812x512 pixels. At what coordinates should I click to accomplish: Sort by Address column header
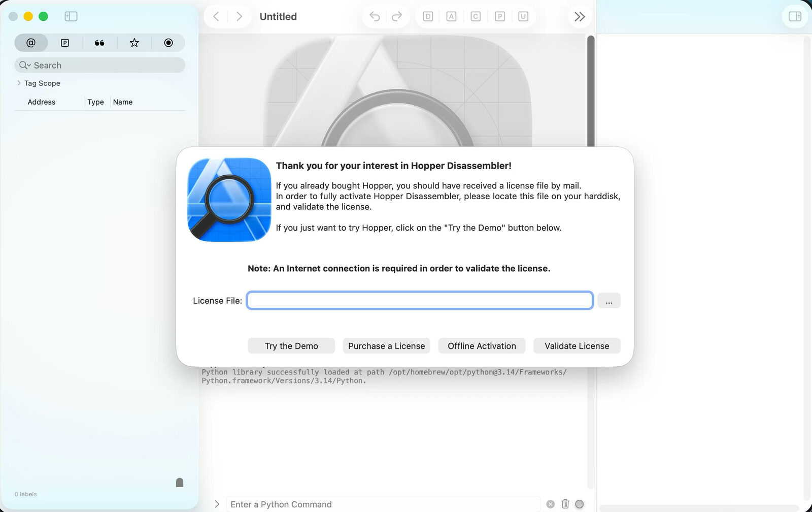(x=42, y=102)
